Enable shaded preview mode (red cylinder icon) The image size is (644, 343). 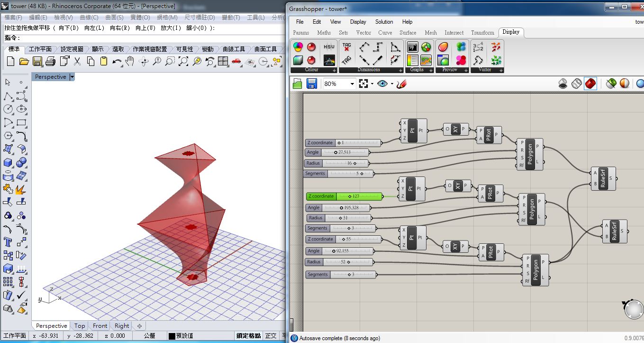590,83
